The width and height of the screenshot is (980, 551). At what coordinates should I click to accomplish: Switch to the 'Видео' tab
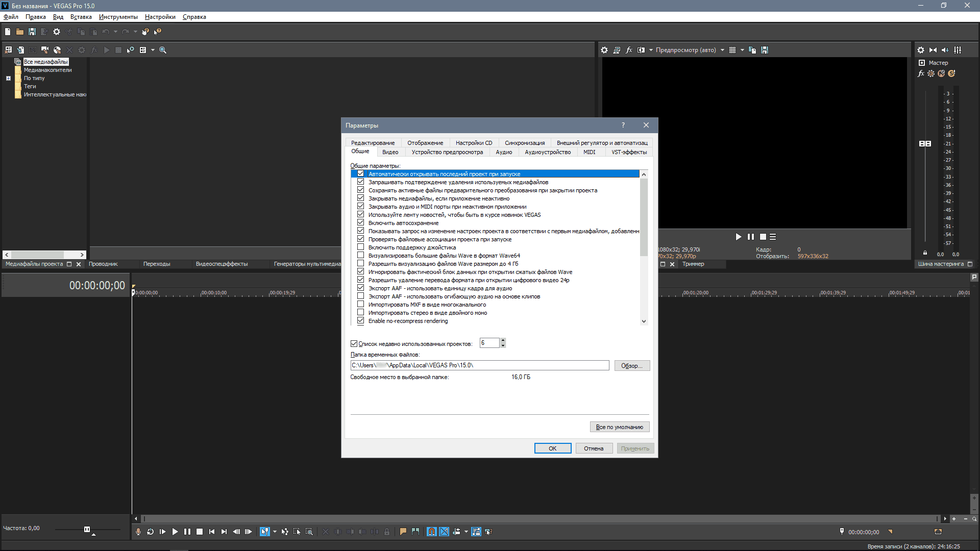coord(390,152)
